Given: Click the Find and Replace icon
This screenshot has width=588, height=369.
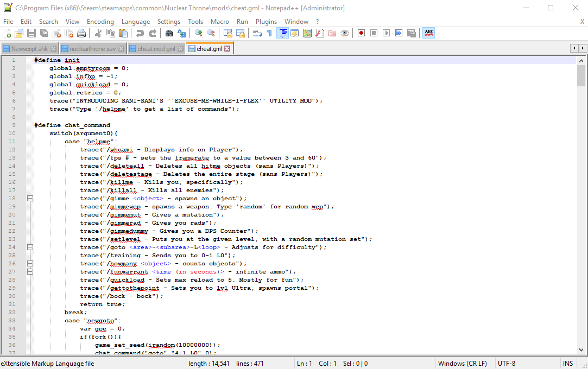Looking at the screenshot, I should pyautogui.click(x=181, y=33).
